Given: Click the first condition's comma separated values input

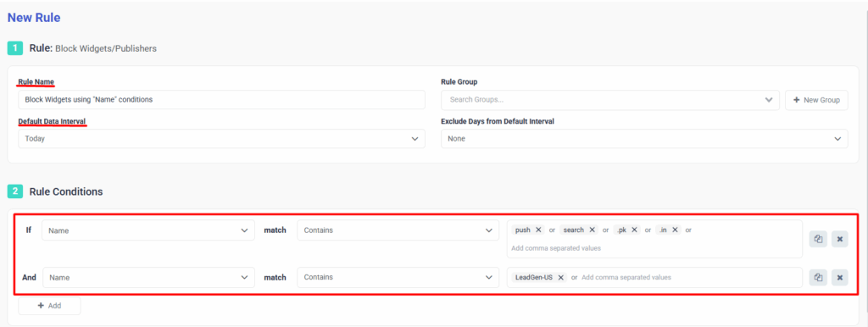Looking at the screenshot, I should tap(655, 248).
